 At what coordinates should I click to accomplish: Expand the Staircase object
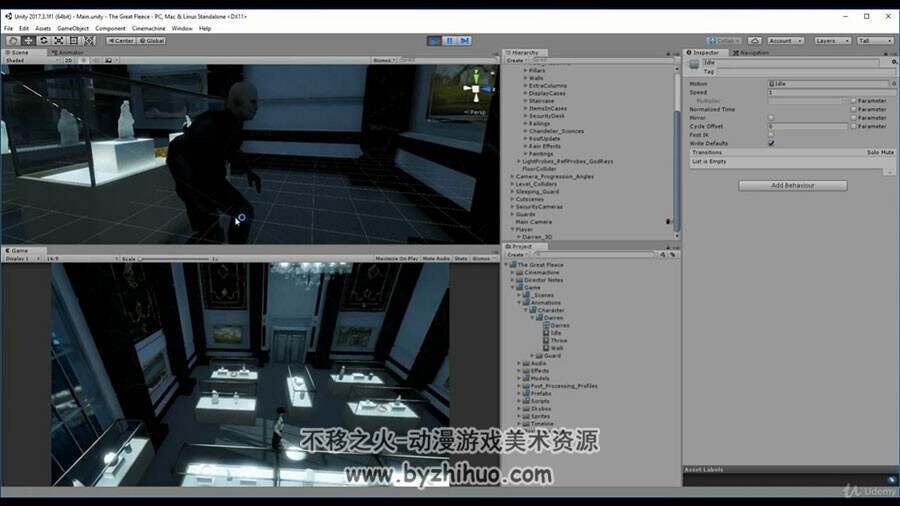[x=525, y=100]
